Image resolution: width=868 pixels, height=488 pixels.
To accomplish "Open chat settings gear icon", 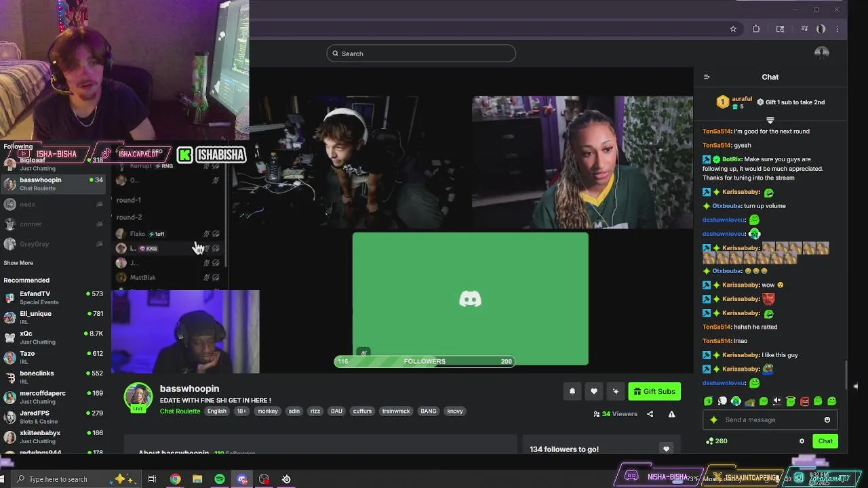I will (x=802, y=441).
